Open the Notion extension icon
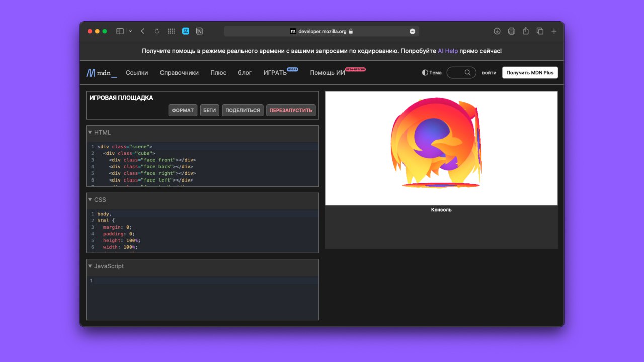644x362 pixels. [200, 31]
